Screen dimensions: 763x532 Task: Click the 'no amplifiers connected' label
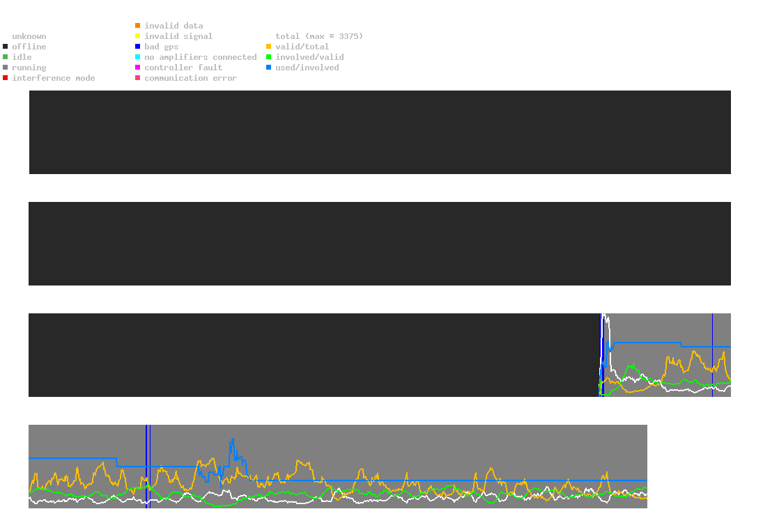coord(201,57)
